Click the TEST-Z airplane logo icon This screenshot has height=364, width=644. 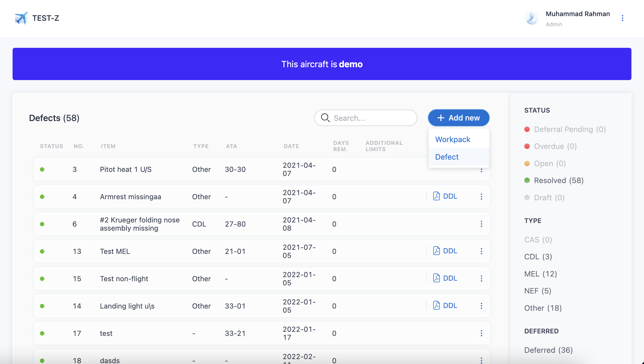click(21, 18)
